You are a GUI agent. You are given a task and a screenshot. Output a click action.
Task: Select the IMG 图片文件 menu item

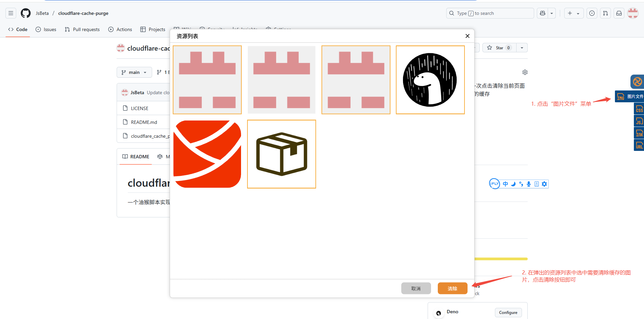629,97
